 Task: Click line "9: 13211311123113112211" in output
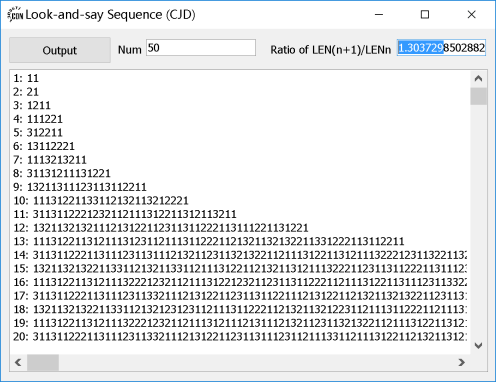80,187
